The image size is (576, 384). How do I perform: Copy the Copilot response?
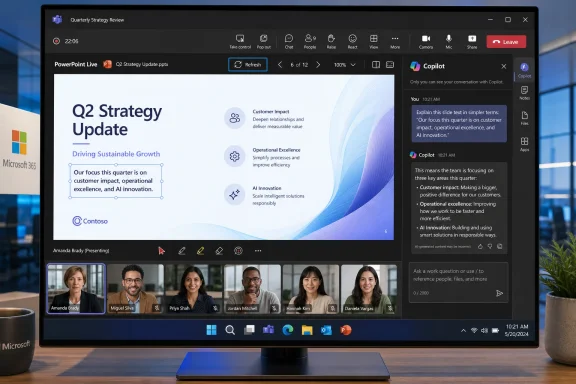click(x=500, y=247)
